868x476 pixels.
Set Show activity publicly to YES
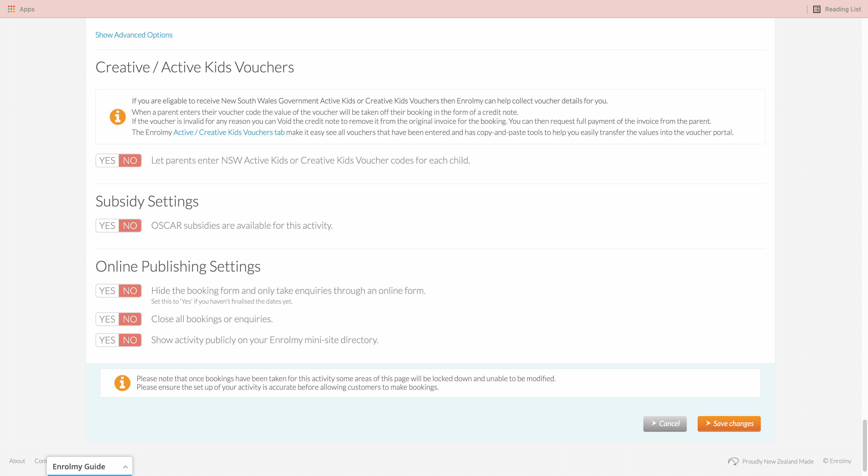click(x=107, y=340)
